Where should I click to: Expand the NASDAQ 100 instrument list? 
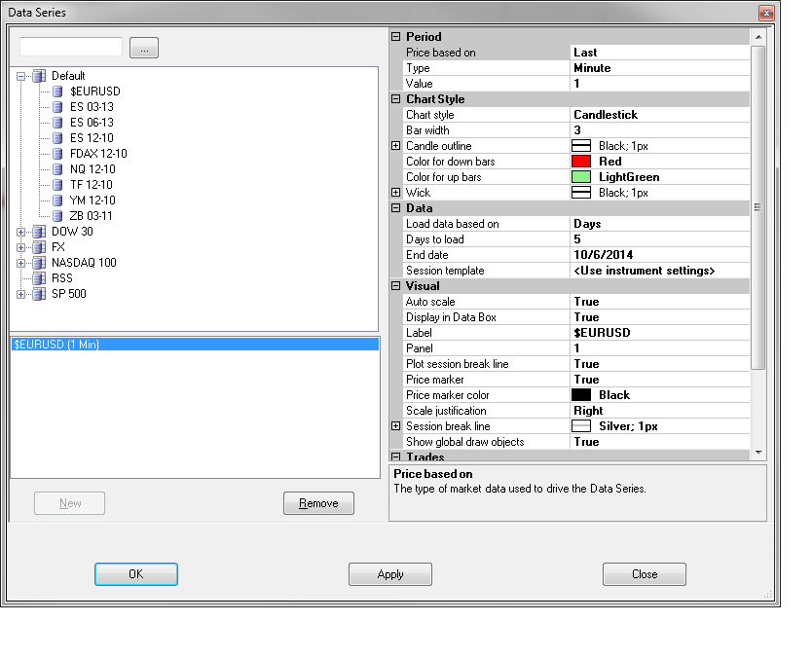tap(20, 263)
